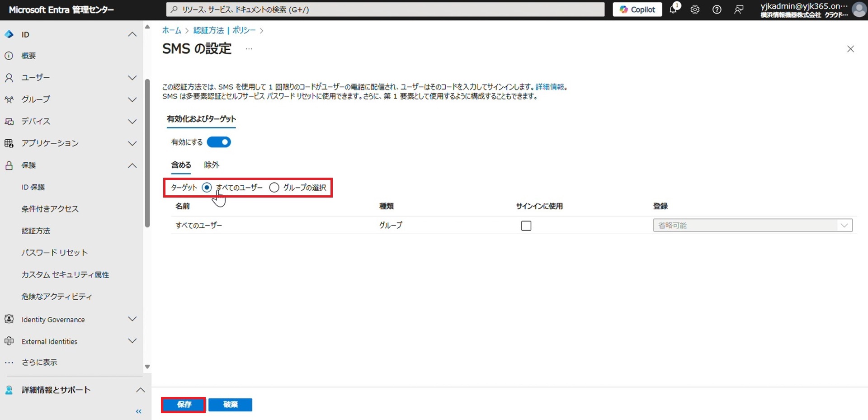Expand the ユーザー sidebar section
The width and height of the screenshot is (868, 420).
click(132, 78)
